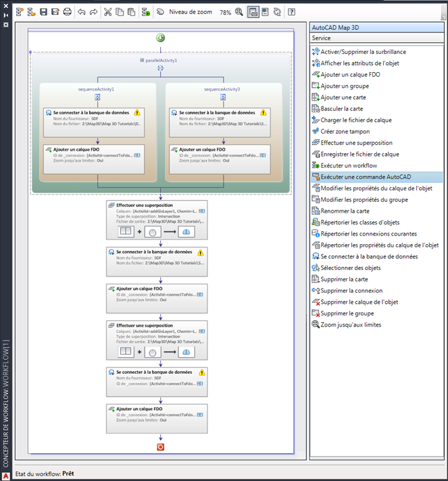Click the Etat du workflow: Prêt status
The height and width of the screenshot is (481, 448).
(x=45, y=474)
